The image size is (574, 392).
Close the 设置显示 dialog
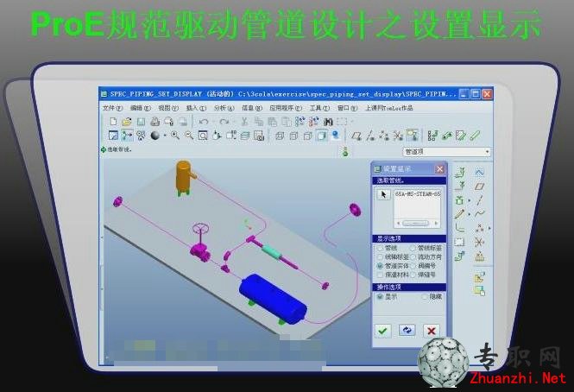coord(439,169)
